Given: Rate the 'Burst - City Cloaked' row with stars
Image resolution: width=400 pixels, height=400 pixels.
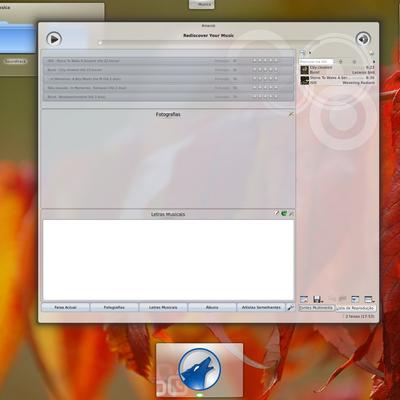Looking at the screenshot, I should tap(265, 70).
